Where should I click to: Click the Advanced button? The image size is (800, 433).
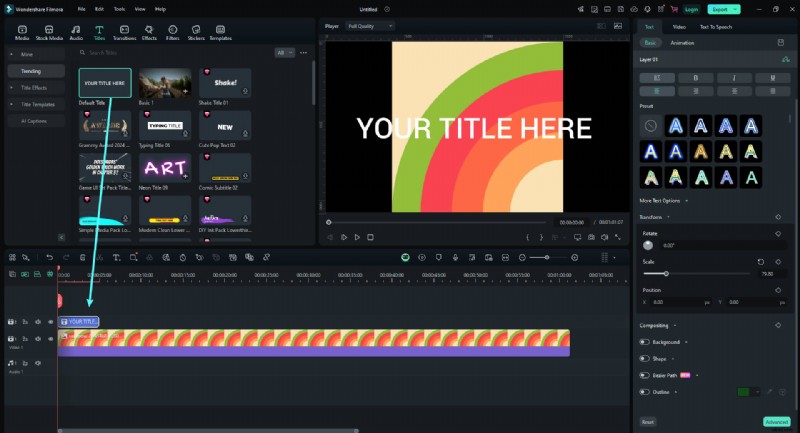point(776,421)
